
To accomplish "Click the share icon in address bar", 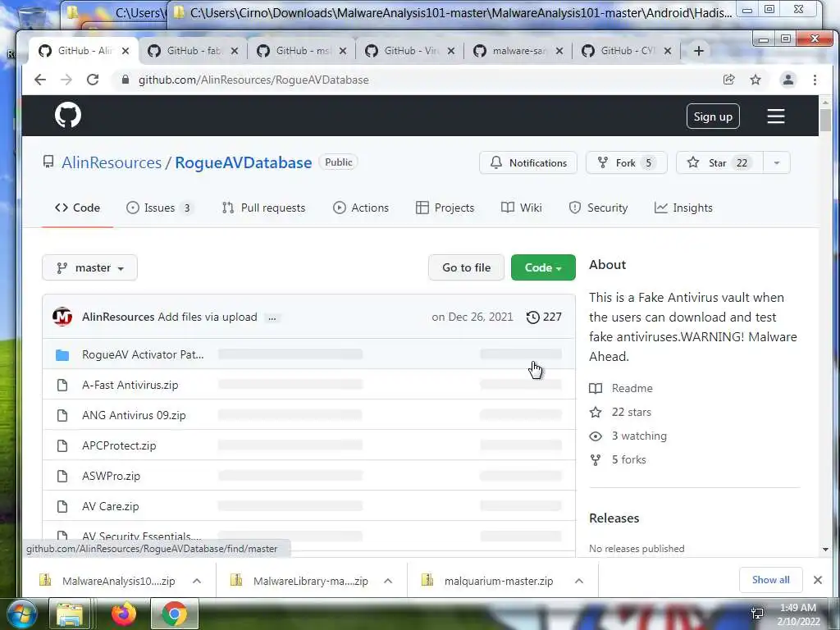I will click(x=728, y=80).
